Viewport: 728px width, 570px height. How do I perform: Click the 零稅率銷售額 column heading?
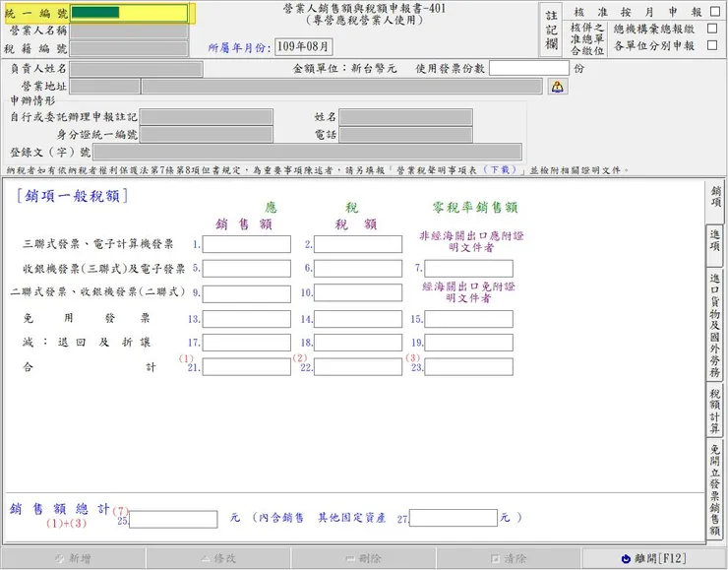point(475,207)
